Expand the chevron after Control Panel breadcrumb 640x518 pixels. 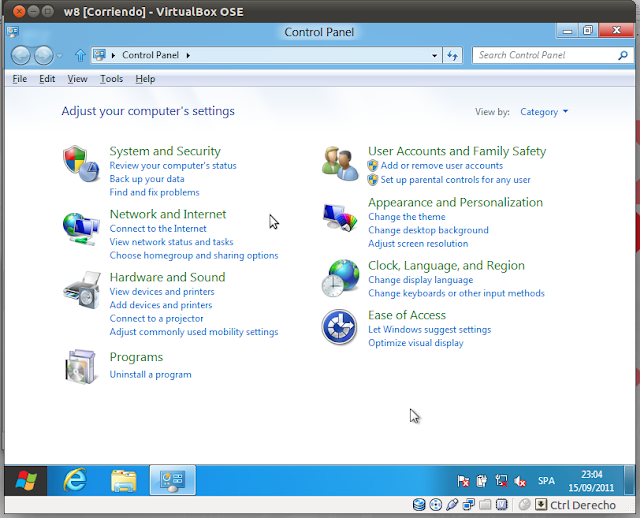188,55
